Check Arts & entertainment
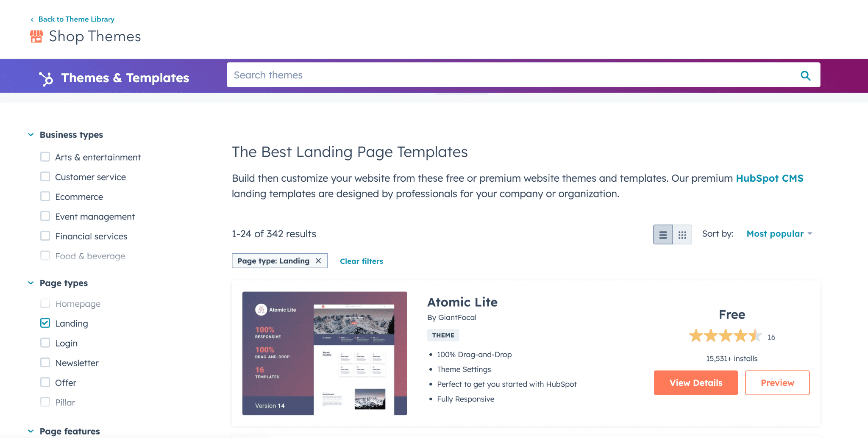This screenshot has height=438, width=868. [x=45, y=157]
